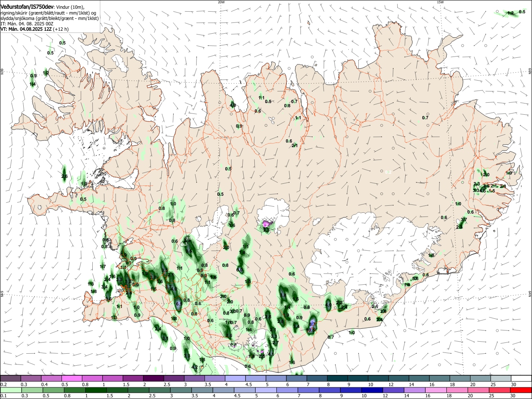The height and width of the screenshot is (399, 532).
Task: Select snow legend swatch between 20 and 25
Action: [480, 378]
